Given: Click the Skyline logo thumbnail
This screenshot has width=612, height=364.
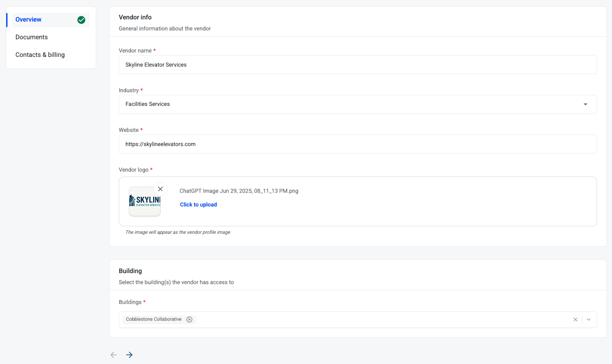Looking at the screenshot, I should click(145, 202).
